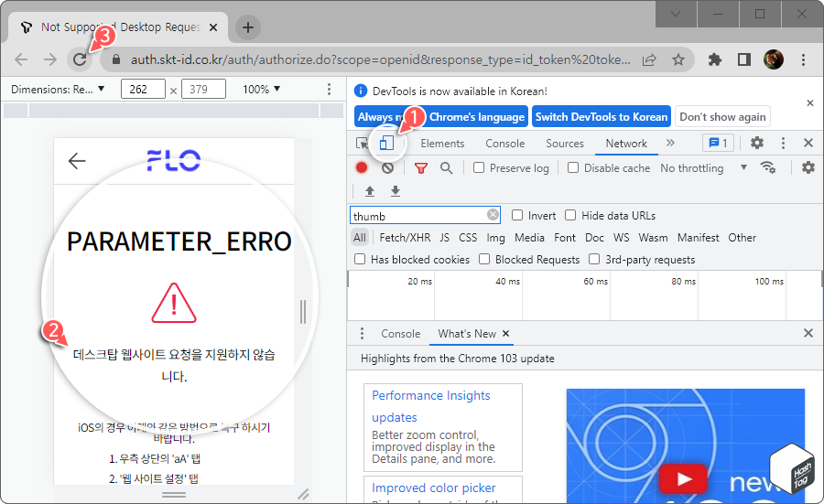The image size is (824, 504).
Task: Dismiss the DevTools language infobar
Action: (810, 102)
